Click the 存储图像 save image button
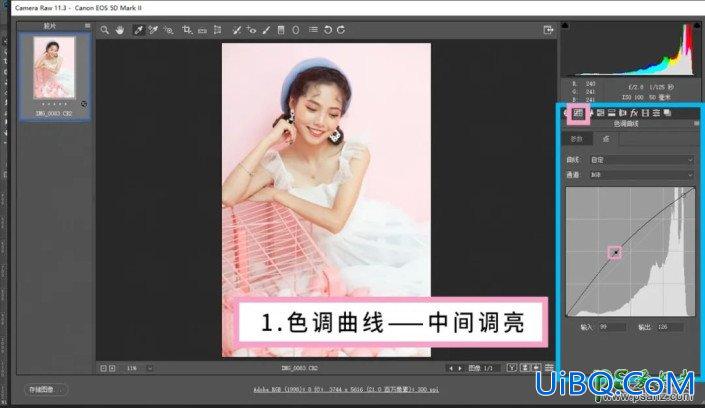The image size is (705, 408). coord(45,390)
